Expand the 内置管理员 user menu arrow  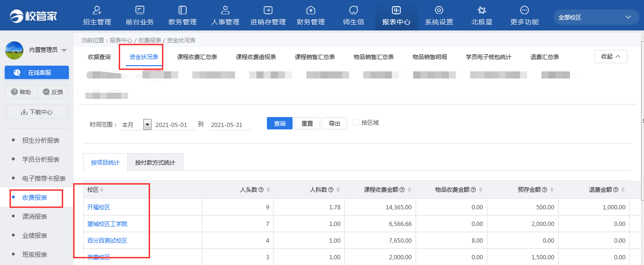tap(64, 50)
